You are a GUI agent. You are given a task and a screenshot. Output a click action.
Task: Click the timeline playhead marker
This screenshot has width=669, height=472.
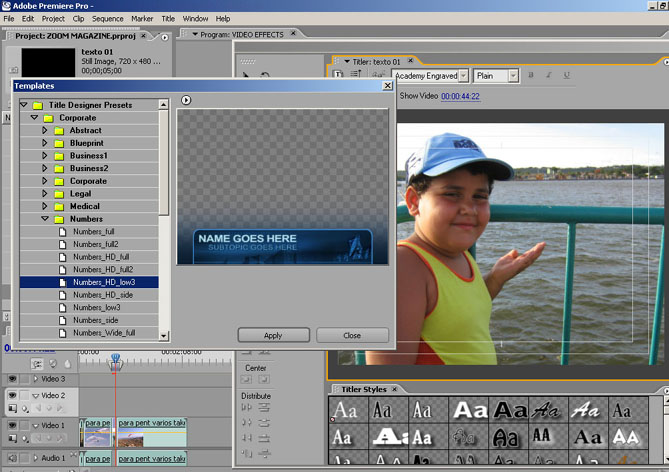pyautogui.click(x=115, y=359)
